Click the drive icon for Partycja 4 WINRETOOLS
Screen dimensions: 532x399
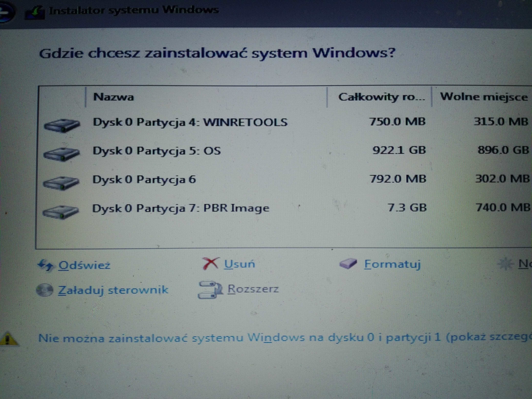click(x=62, y=126)
